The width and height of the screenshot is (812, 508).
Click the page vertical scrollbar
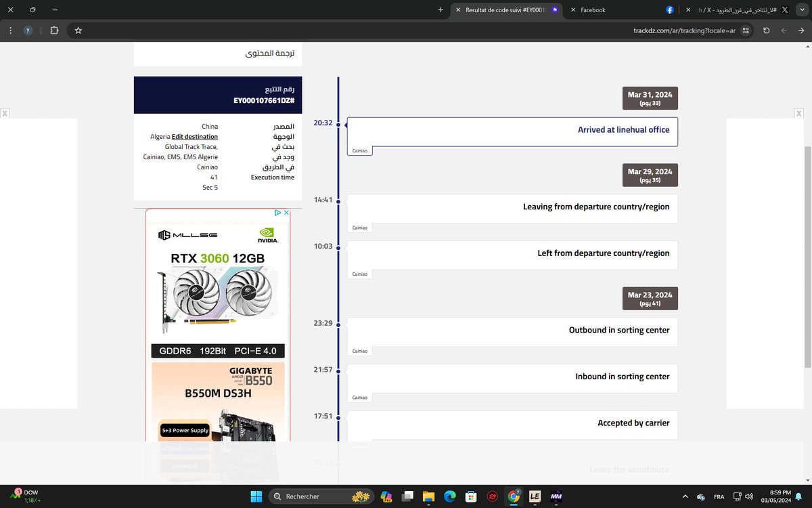tap(807, 257)
